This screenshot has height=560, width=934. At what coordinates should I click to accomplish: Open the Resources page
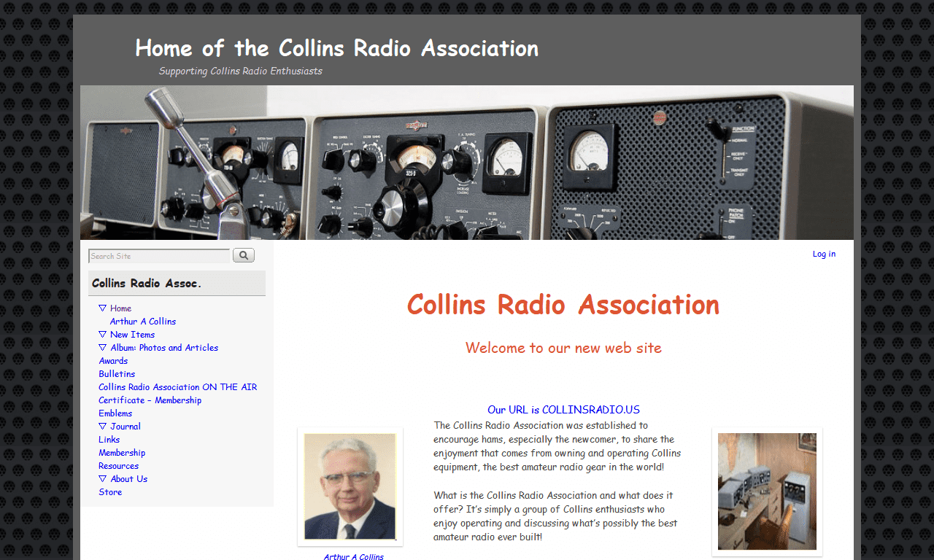[x=118, y=465]
